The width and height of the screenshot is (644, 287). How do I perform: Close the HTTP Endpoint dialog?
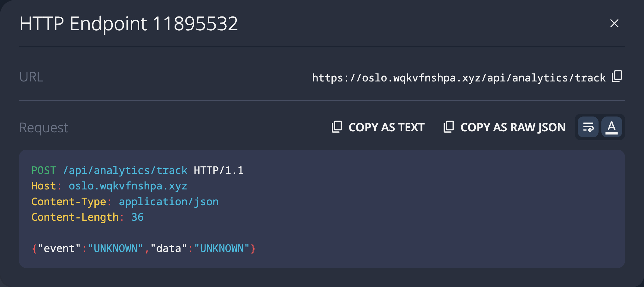click(614, 23)
